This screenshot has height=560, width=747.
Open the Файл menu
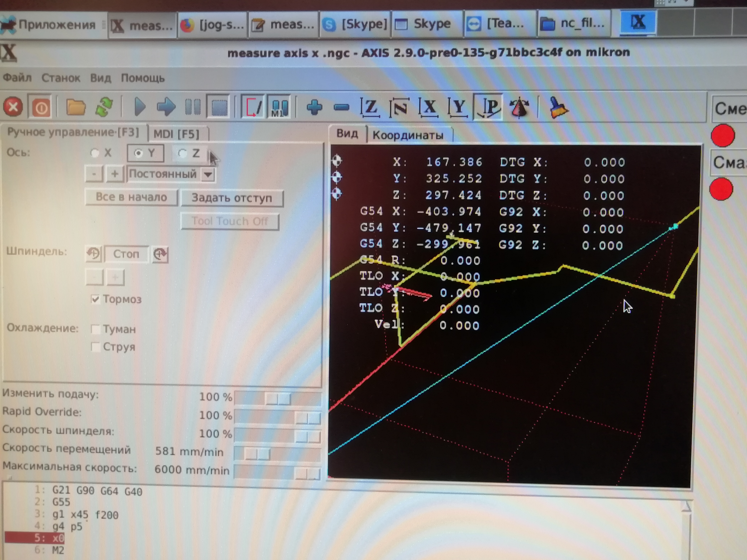[17, 78]
